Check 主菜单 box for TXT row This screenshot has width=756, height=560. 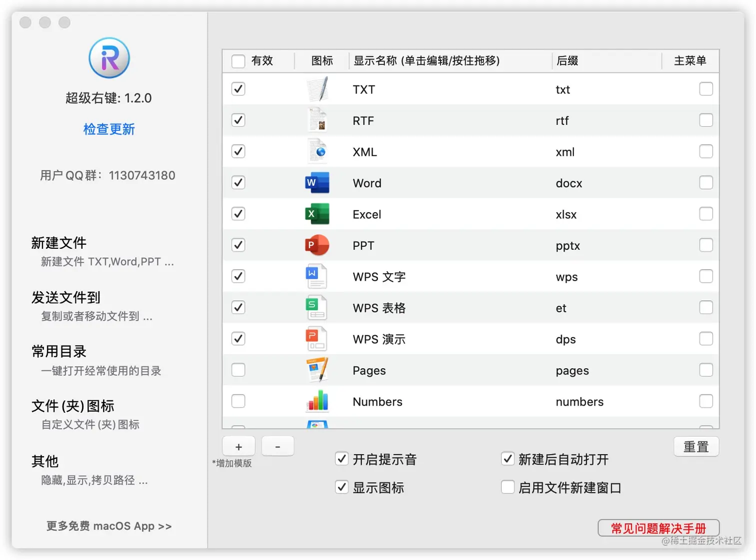coord(706,89)
